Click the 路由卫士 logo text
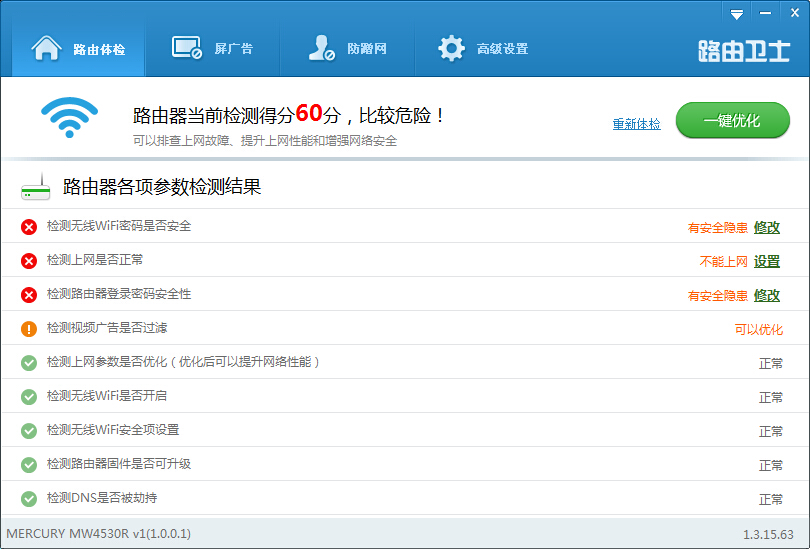 click(743, 52)
